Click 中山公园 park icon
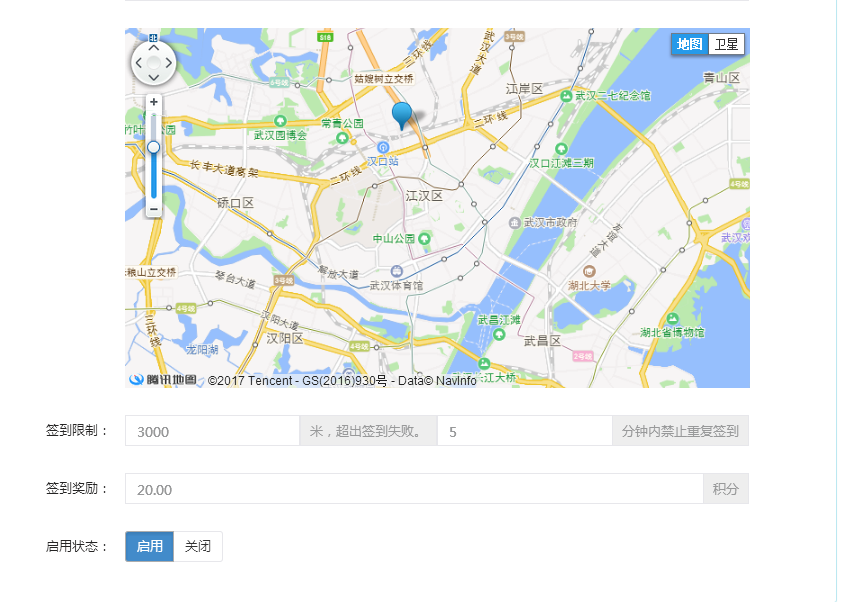The width and height of the screenshot is (851, 602). coord(424,238)
